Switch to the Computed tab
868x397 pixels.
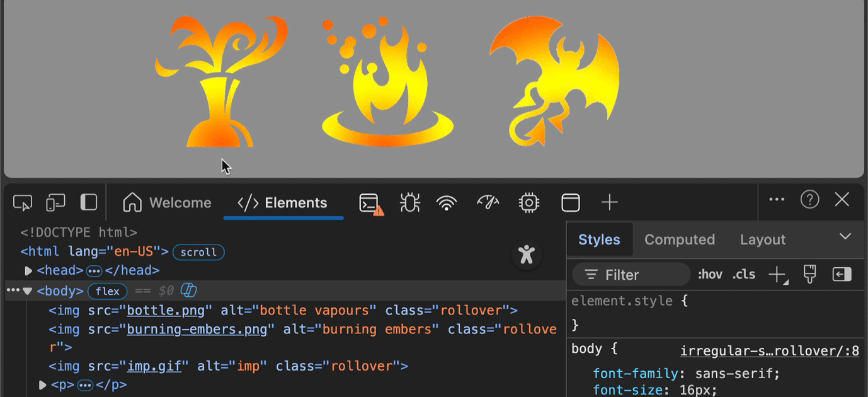[680, 239]
